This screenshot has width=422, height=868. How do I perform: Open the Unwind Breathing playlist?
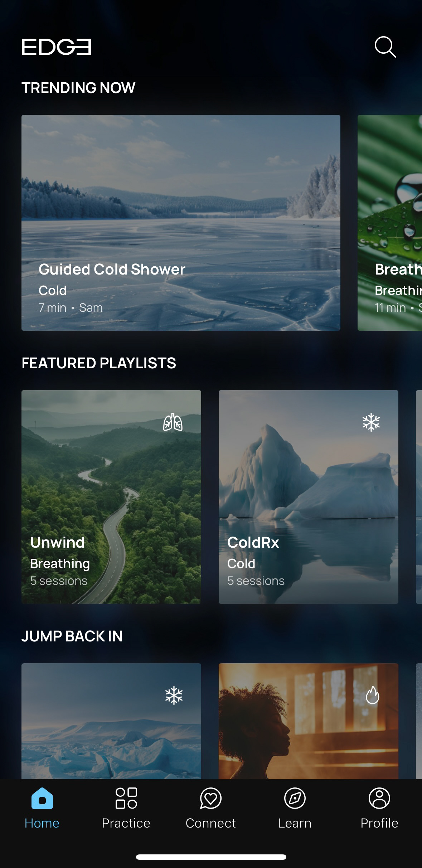pyautogui.click(x=111, y=497)
